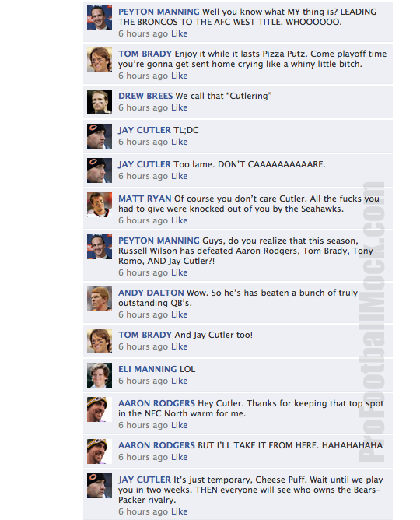Click the ANDY DALTON name link
The width and height of the screenshot is (420, 520).
click(151, 293)
